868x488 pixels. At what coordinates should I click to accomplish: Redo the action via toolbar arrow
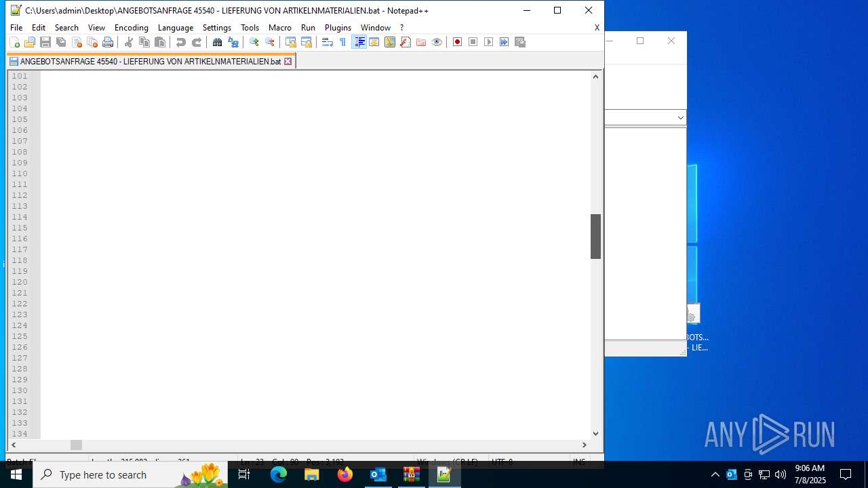tap(197, 42)
